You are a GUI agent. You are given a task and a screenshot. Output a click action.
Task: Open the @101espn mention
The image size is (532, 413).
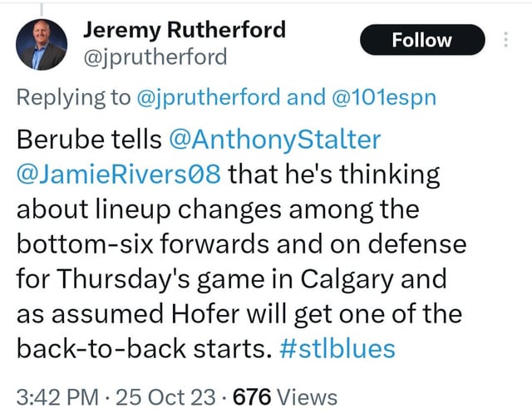[384, 98]
